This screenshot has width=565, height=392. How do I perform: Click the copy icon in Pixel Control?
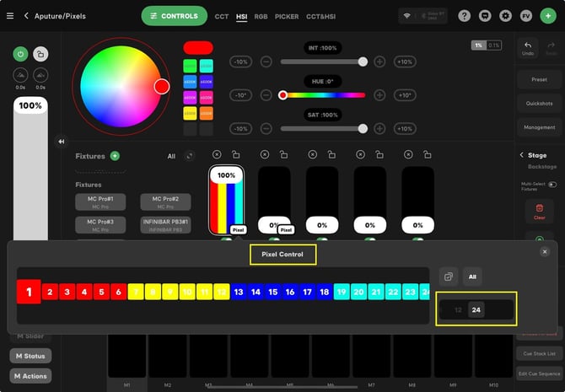449,277
